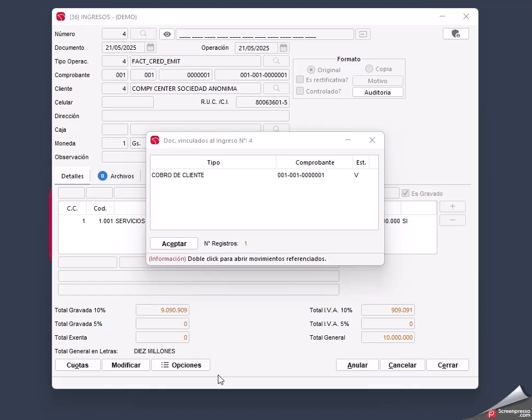
Task: Click the minus button to remove detail row
Action: pyautogui.click(x=452, y=220)
